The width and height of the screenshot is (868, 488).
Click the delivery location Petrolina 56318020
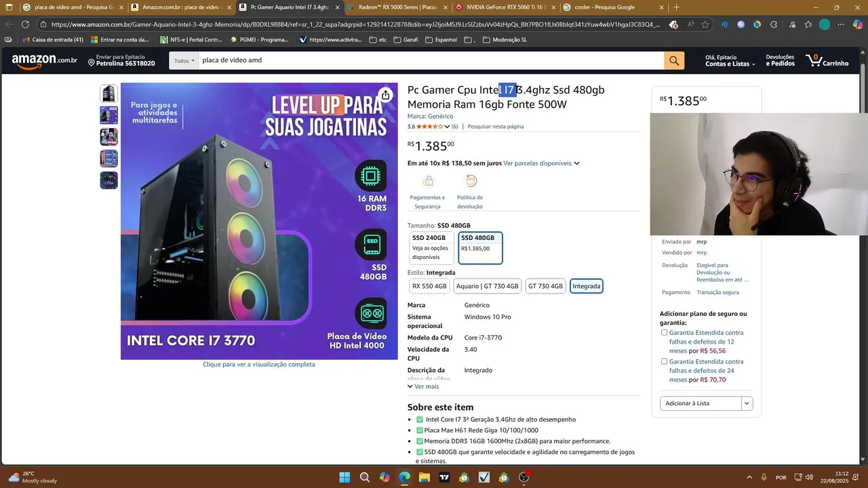(x=122, y=60)
